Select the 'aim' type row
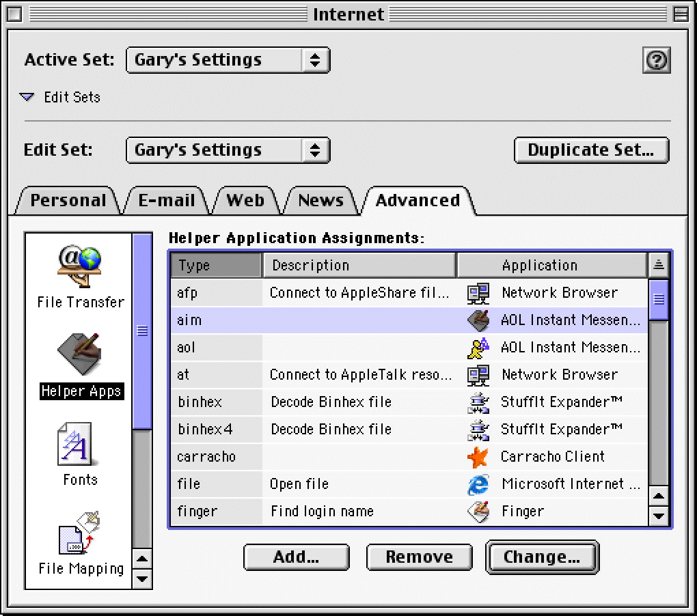This screenshot has height=616, width=697. 409,320
